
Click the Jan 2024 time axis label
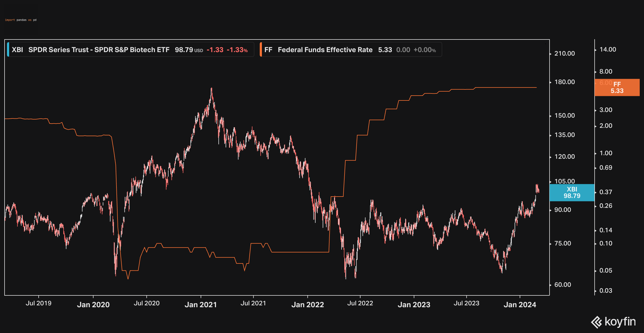[x=520, y=305]
